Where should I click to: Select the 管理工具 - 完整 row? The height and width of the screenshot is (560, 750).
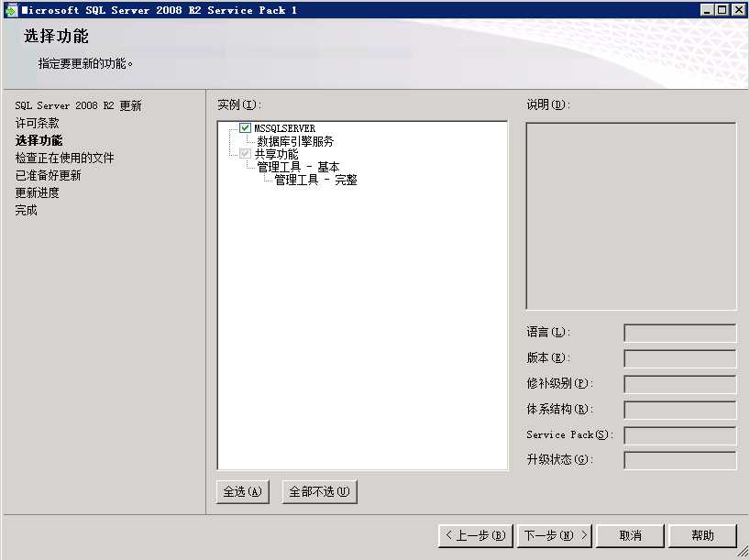(315, 180)
